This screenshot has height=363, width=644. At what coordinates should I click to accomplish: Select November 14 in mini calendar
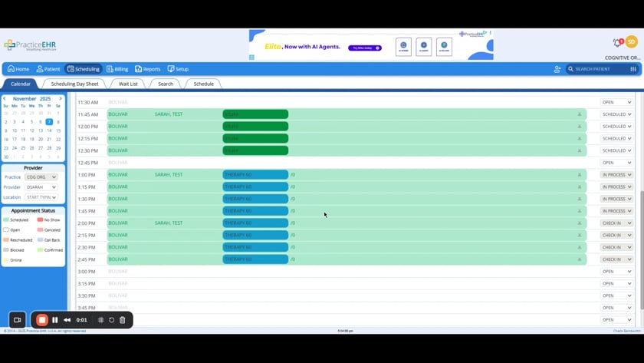[49, 130]
